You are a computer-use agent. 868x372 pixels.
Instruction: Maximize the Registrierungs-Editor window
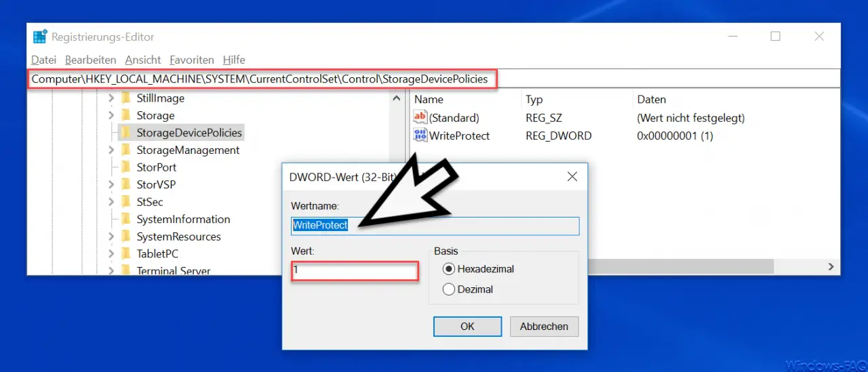[x=775, y=37]
